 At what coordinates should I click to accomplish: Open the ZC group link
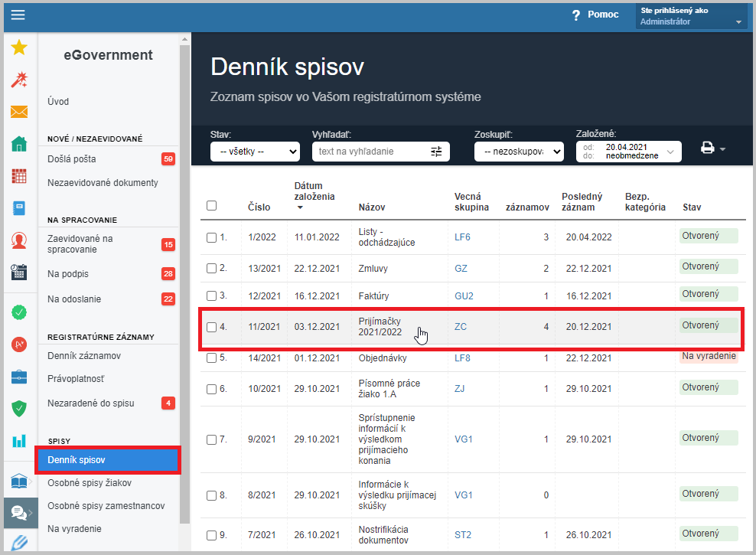[461, 326]
